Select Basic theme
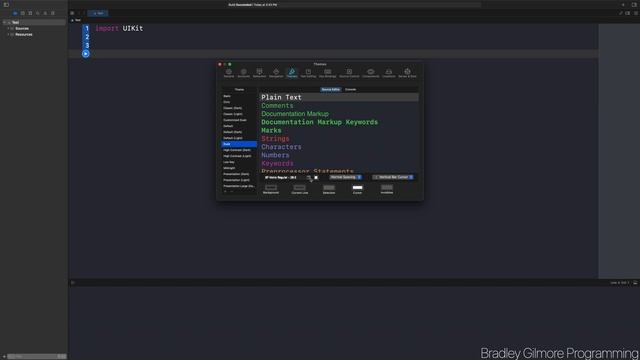Screen dimensions: 640x360 pos(239,96)
